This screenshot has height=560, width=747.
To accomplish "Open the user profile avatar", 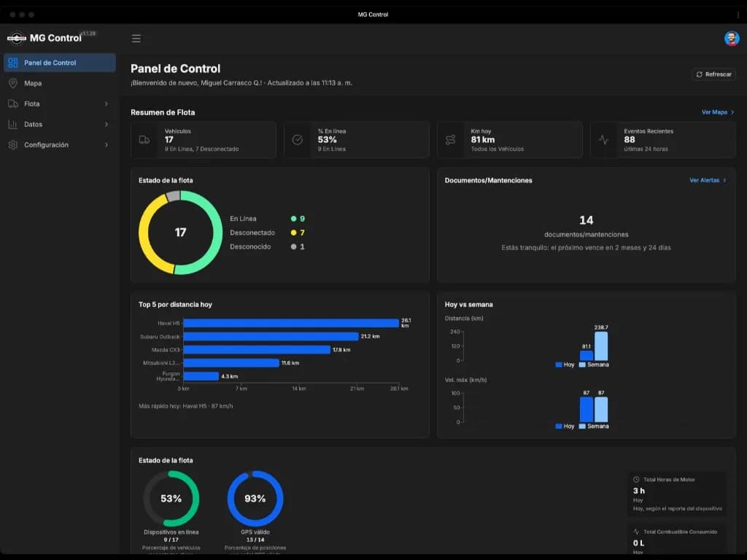I will [732, 38].
